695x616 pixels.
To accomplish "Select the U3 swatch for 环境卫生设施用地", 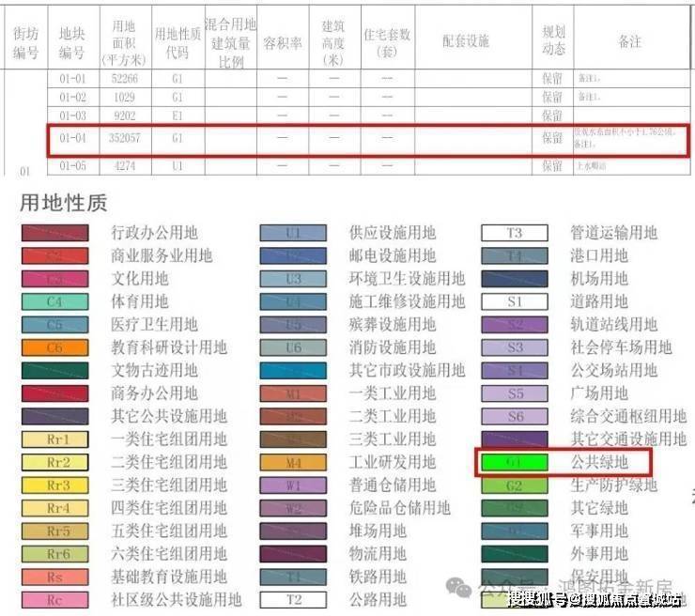I will pyautogui.click(x=293, y=279).
